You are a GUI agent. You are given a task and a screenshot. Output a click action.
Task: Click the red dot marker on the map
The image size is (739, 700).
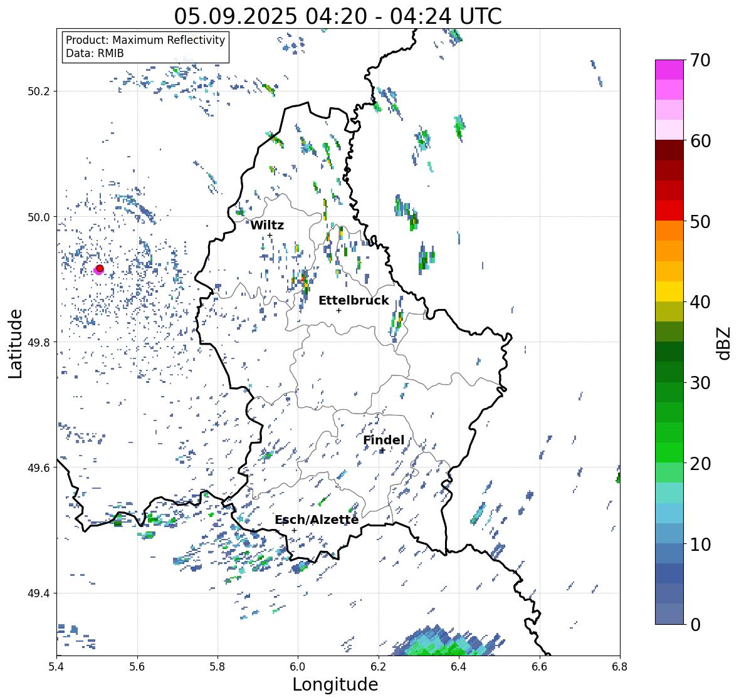100,268
